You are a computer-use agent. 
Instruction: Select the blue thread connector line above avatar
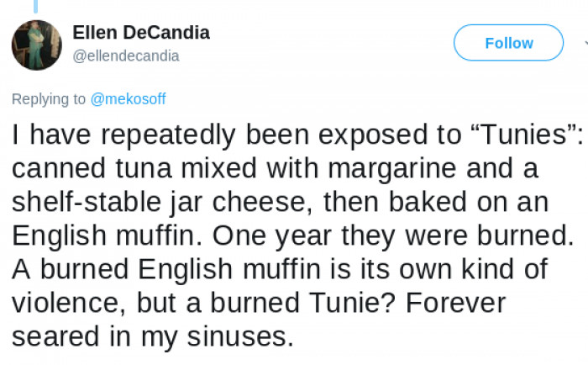point(35,6)
